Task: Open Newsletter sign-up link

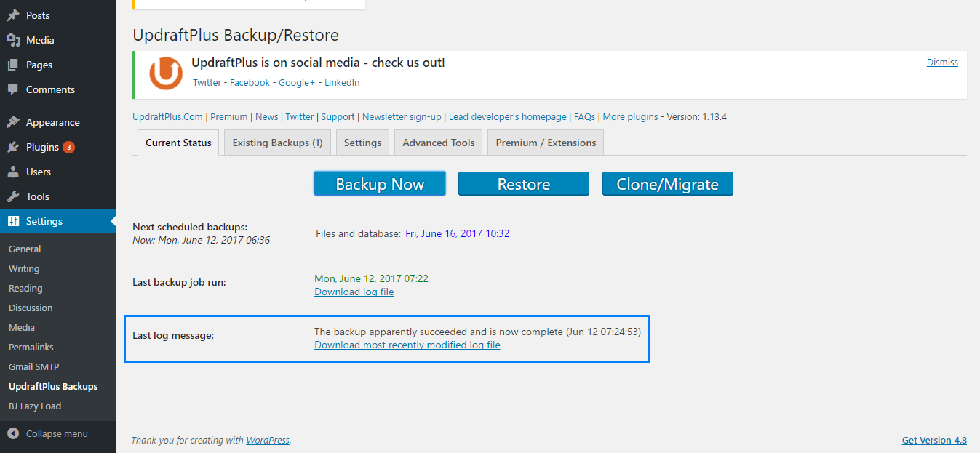Action: coord(402,116)
